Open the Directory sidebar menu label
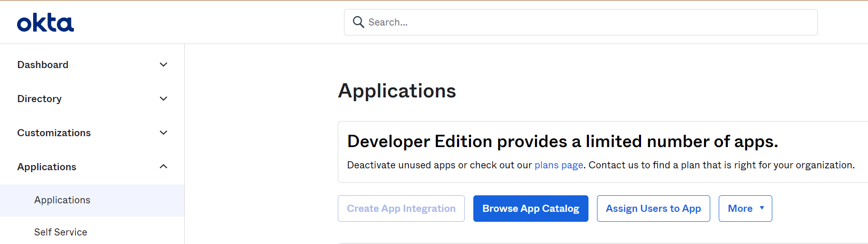This screenshot has height=244, width=868. click(x=39, y=99)
